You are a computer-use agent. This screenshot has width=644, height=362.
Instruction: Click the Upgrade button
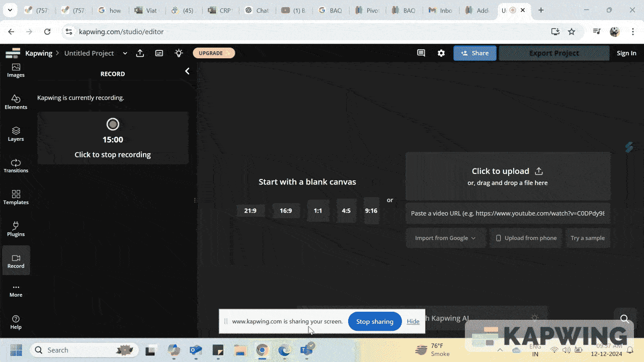(x=214, y=53)
